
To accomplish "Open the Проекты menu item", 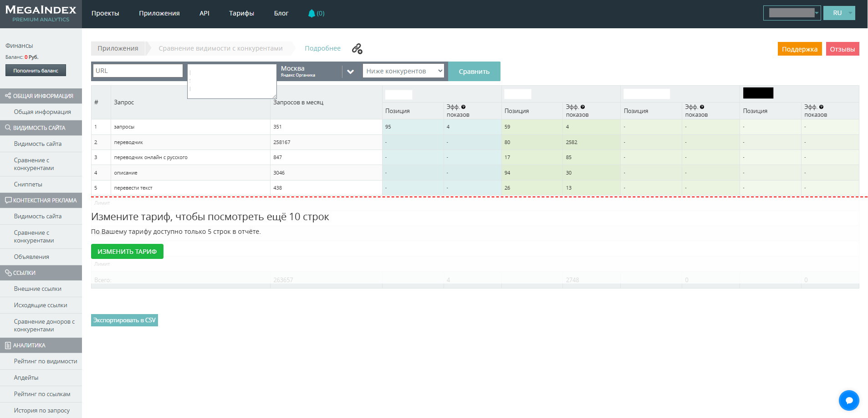I will point(105,14).
